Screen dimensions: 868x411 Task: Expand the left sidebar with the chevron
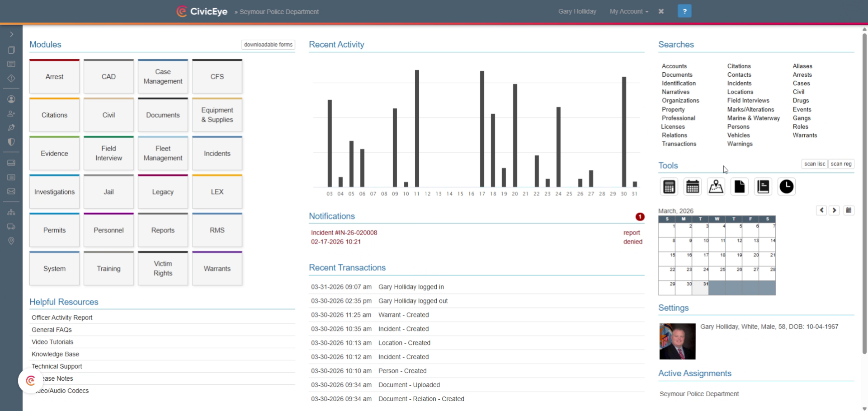(11, 34)
